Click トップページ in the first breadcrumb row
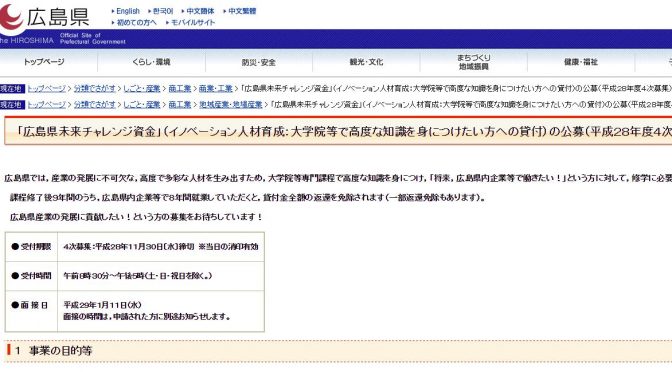672x372 pixels. pyautogui.click(x=47, y=88)
